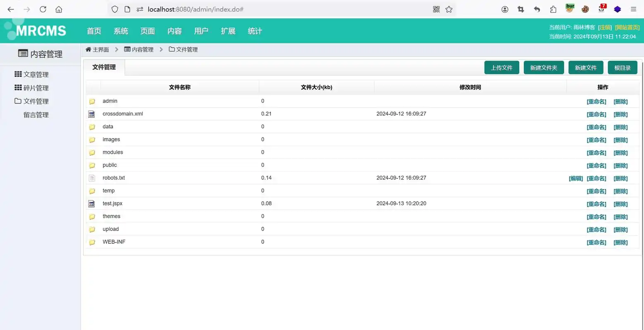Click the file icon beside robots.txt
Viewport: 644px width, 330px height.
(x=92, y=178)
